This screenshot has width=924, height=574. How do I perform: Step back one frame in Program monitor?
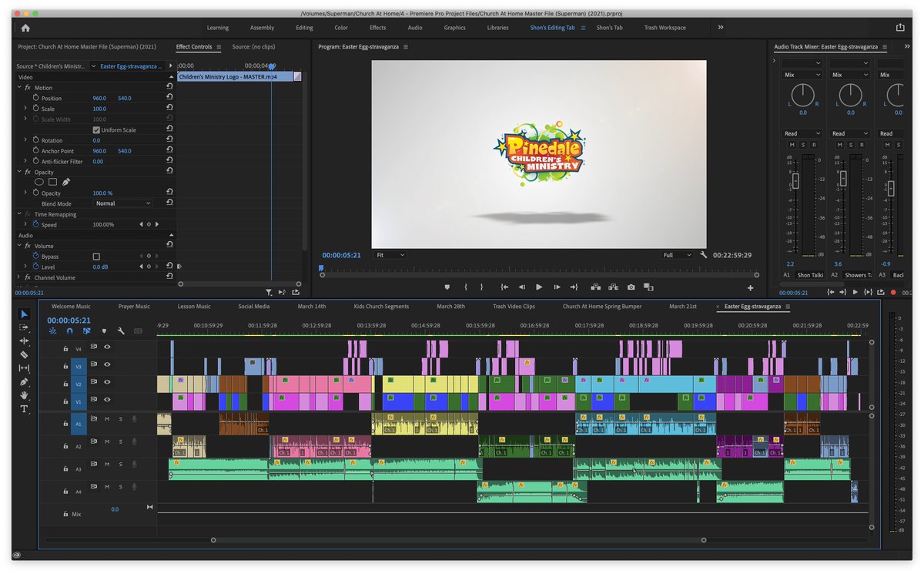pyautogui.click(x=521, y=287)
